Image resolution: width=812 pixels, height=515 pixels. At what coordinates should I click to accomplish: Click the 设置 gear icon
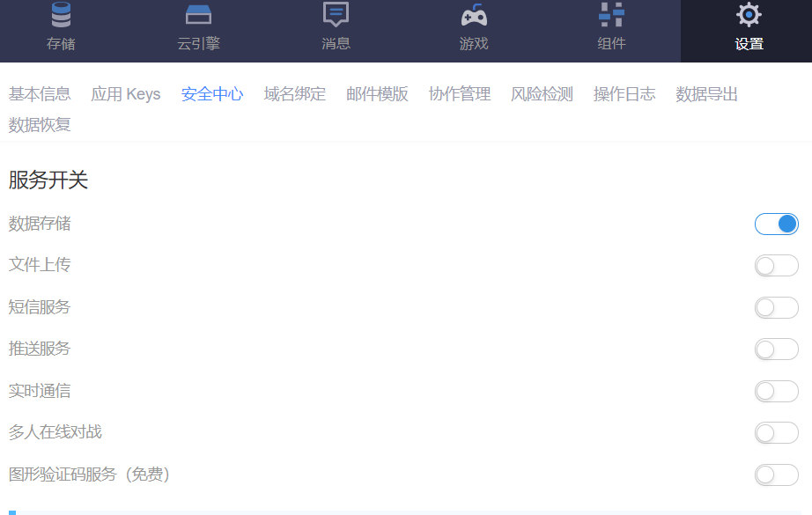(x=749, y=15)
